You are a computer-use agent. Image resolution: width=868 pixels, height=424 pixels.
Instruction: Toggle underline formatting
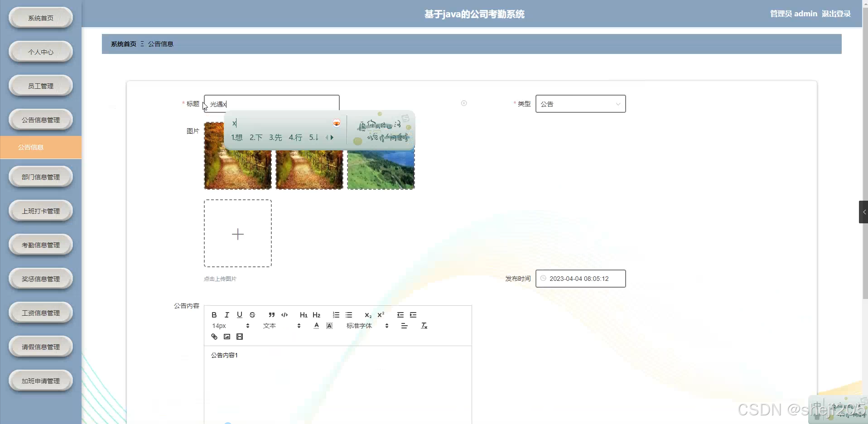pos(239,315)
